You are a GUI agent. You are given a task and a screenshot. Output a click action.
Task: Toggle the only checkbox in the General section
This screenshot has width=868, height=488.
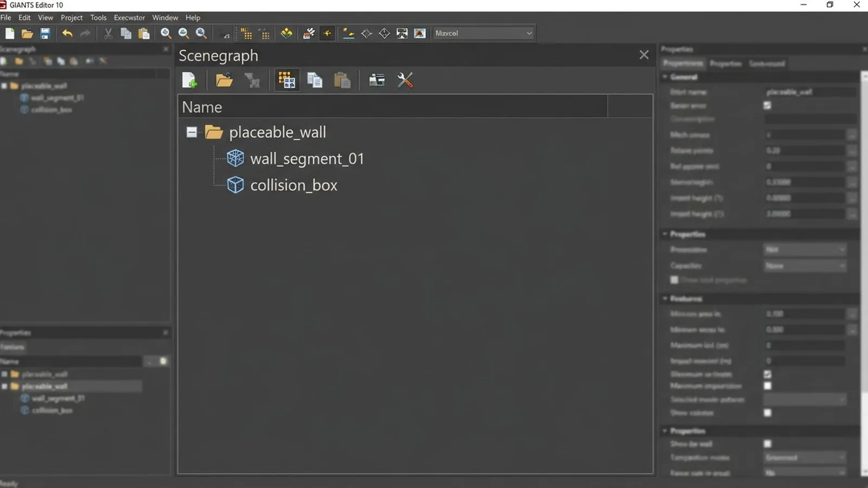tap(767, 106)
